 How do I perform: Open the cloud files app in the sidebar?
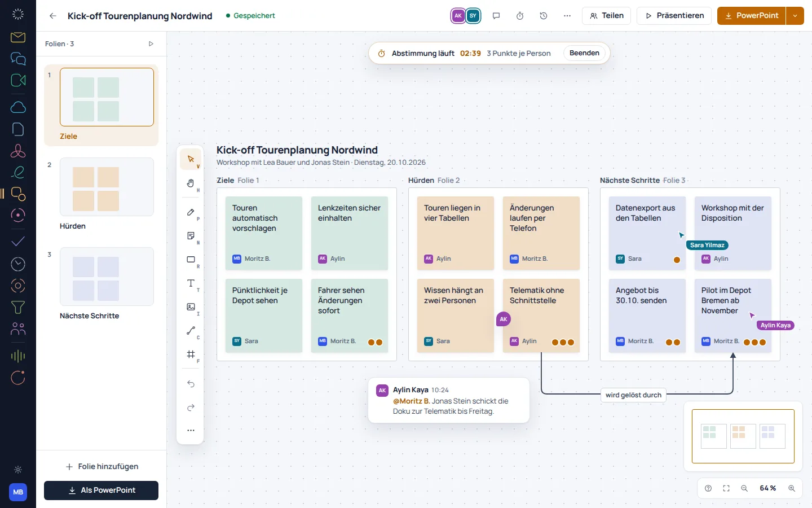18,107
